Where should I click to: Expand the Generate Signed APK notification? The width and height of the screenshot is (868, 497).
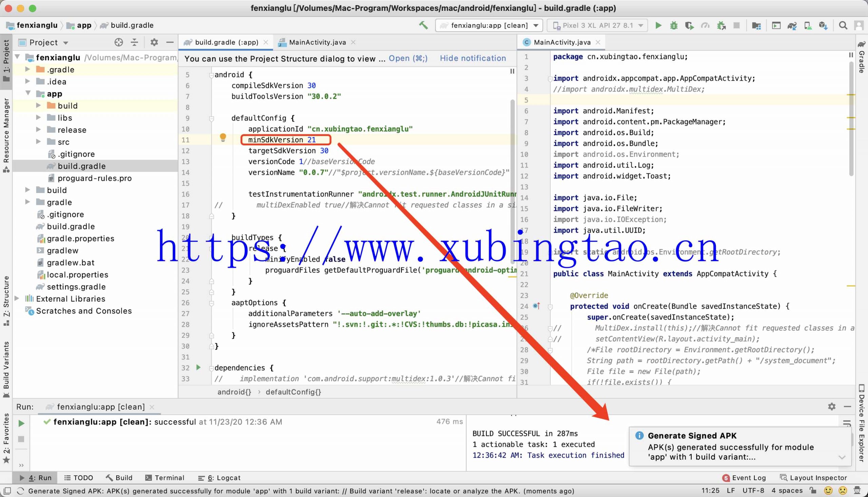(x=842, y=457)
